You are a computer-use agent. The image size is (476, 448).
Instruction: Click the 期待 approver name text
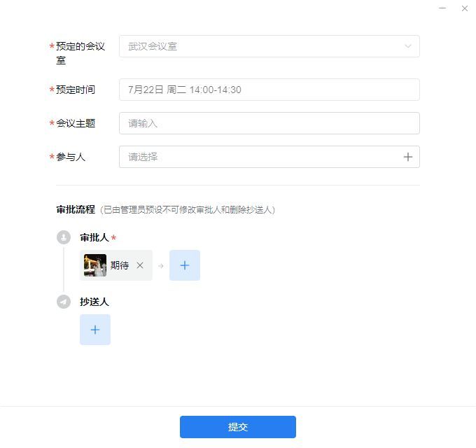coord(120,265)
